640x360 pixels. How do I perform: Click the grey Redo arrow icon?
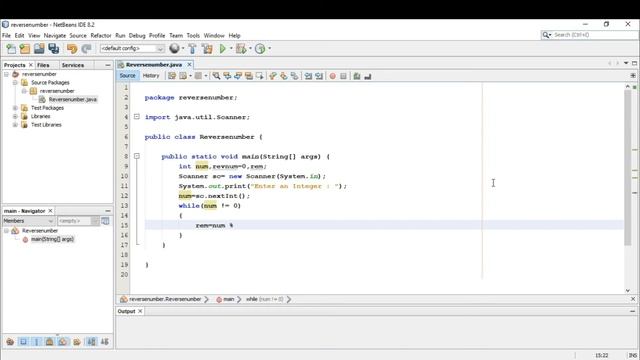[x=86, y=49]
